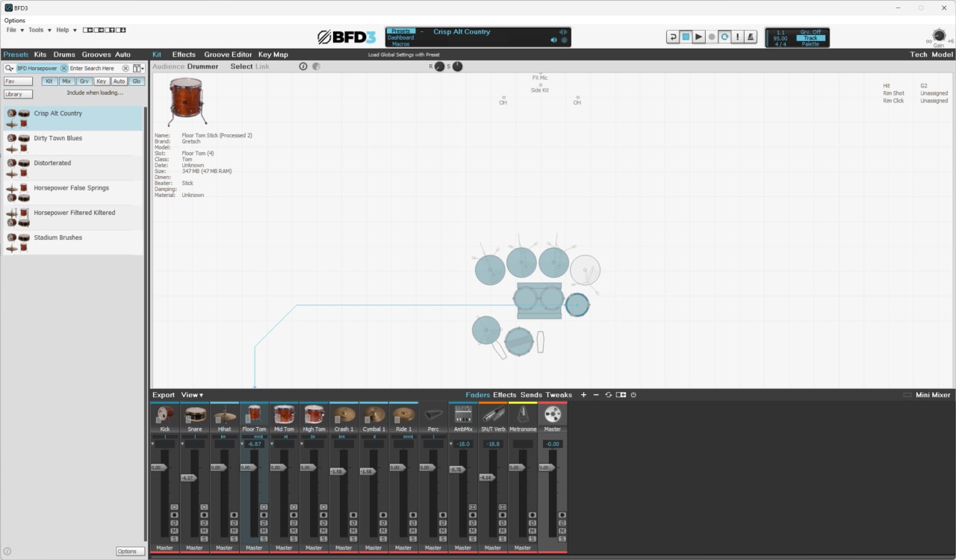Select the Metronome channel icon
Viewport: 956px width, 560px height.
click(x=523, y=414)
